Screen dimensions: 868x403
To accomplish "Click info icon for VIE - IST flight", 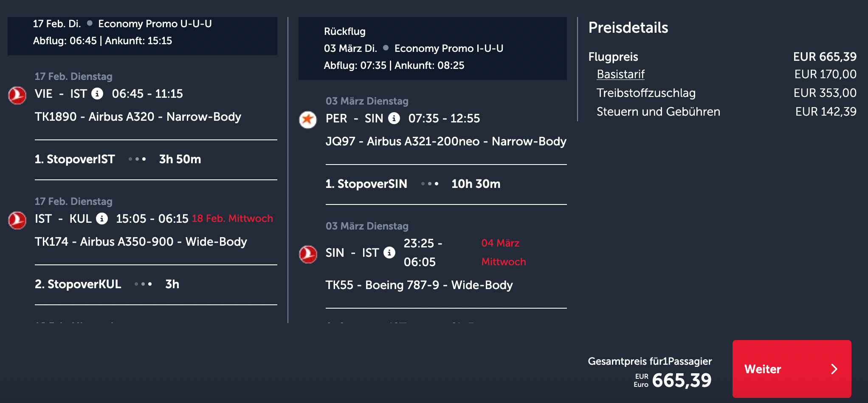I will (97, 94).
